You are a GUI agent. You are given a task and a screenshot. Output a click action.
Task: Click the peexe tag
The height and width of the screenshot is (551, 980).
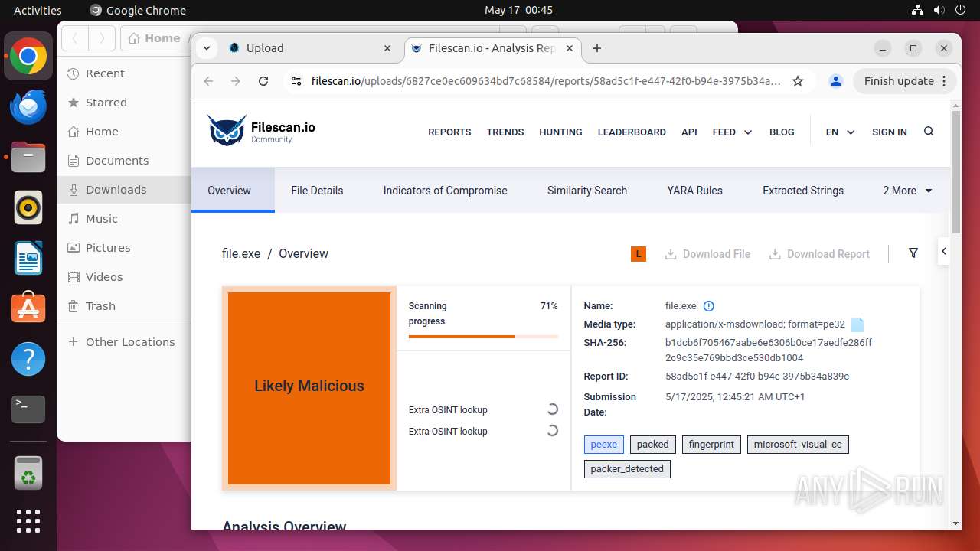[x=604, y=445]
